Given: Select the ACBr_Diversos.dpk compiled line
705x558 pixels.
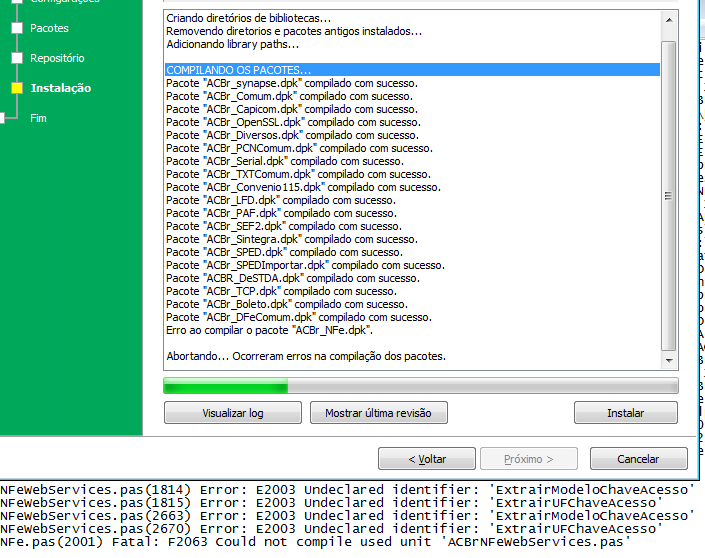Looking at the screenshot, I should pyautogui.click(x=292, y=135).
